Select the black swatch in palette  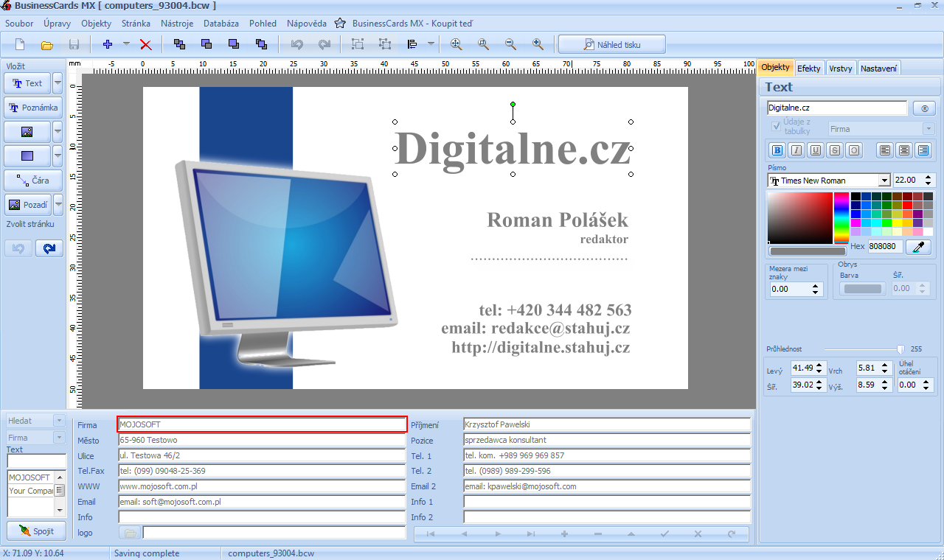tap(855, 197)
